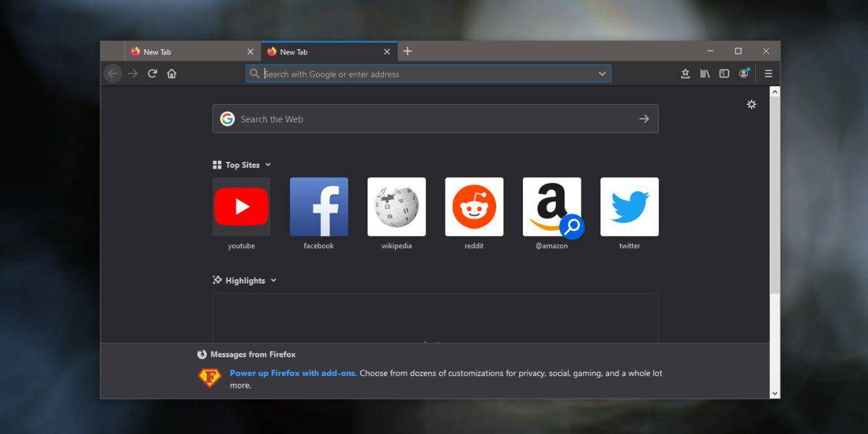Screen dimensions: 868x434
Task: Toggle the sidebars icon in toolbar
Action: tap(724, 74)
